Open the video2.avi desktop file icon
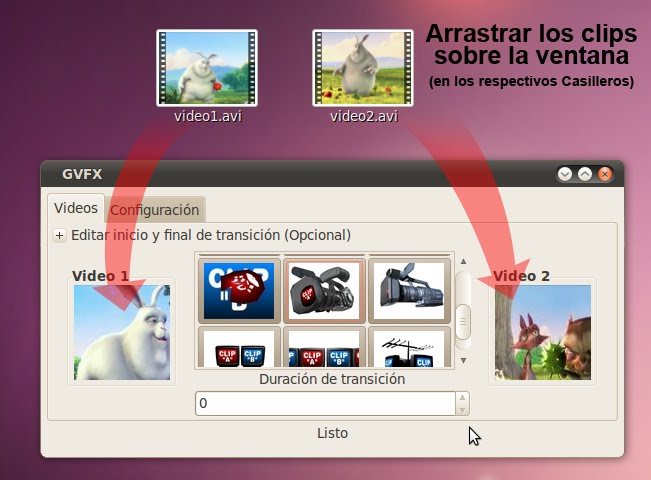Image resolution: width=651 pixels, height=480 pixels. coord(363,68)
